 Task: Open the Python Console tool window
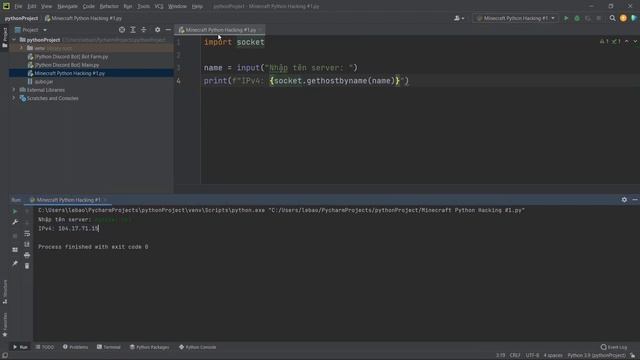click(x=198, y=347)
